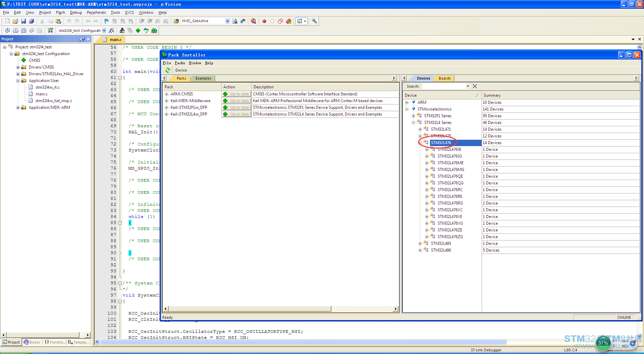The image size is (644, 354).
Task: Open Options for Target magic wand icon
Action: [112, 31]
